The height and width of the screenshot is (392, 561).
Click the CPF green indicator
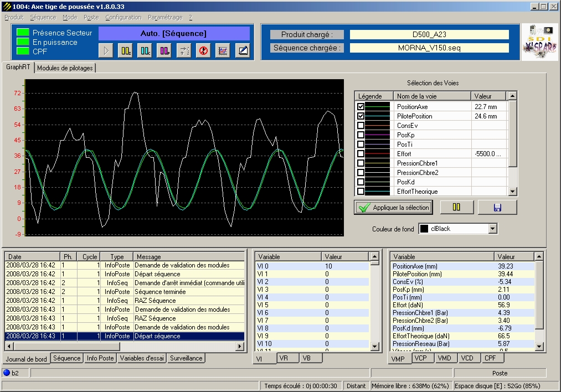click(x=23, y=51)
